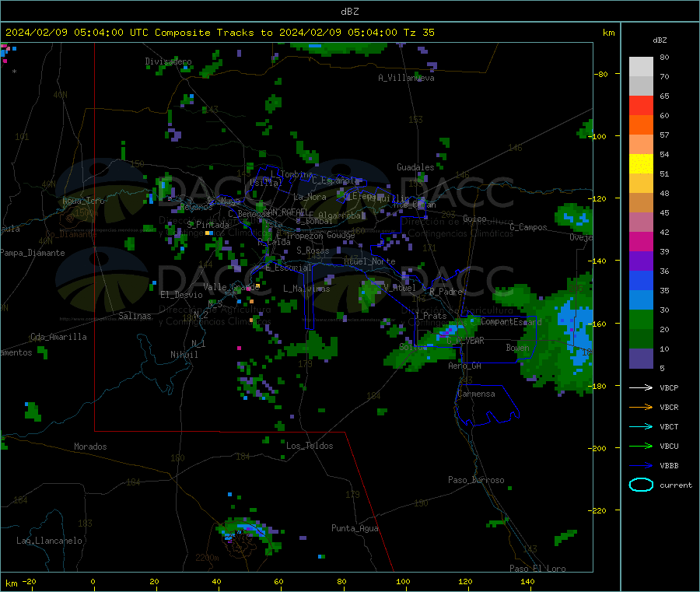Click the Bowen map label

(518, 348)
